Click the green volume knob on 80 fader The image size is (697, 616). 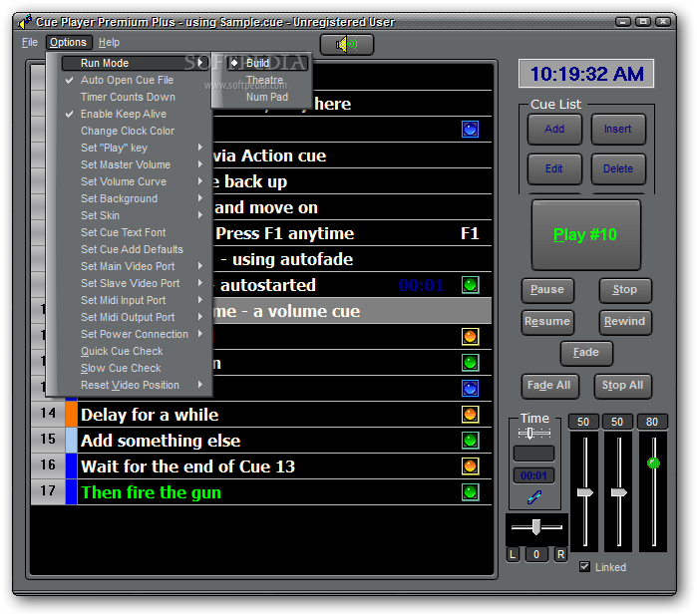[653, 463]
